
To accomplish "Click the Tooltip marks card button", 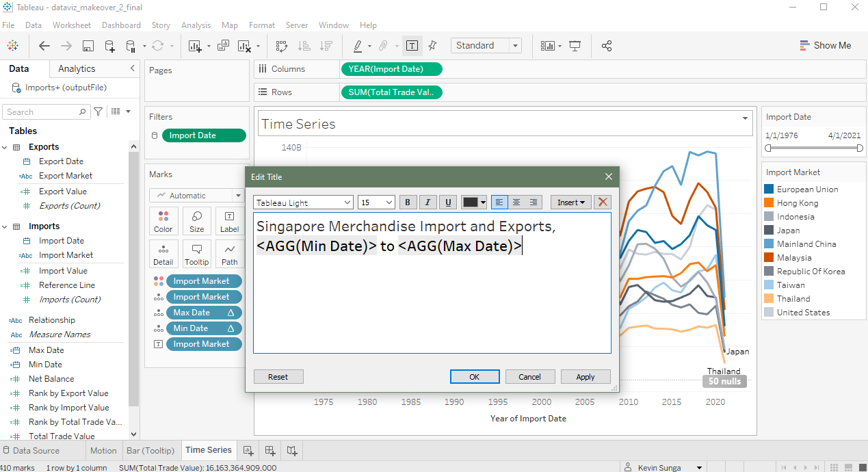I will (x=197, y=254).
